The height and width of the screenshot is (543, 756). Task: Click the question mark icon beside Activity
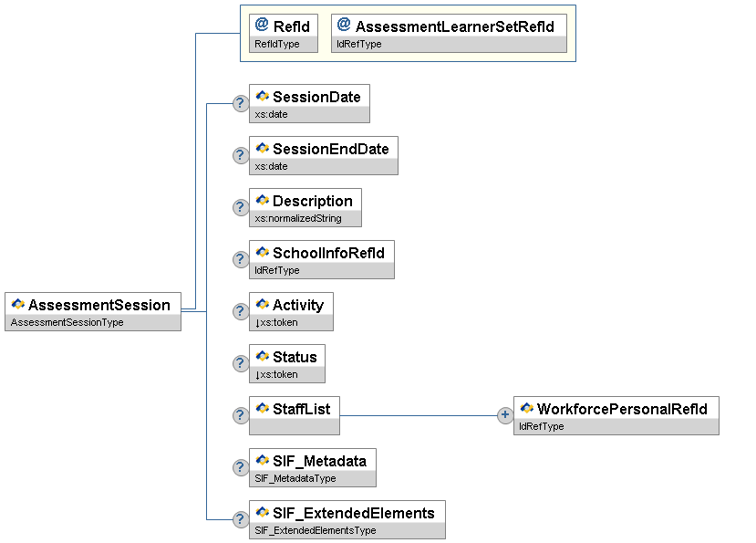tap(241, 311)
